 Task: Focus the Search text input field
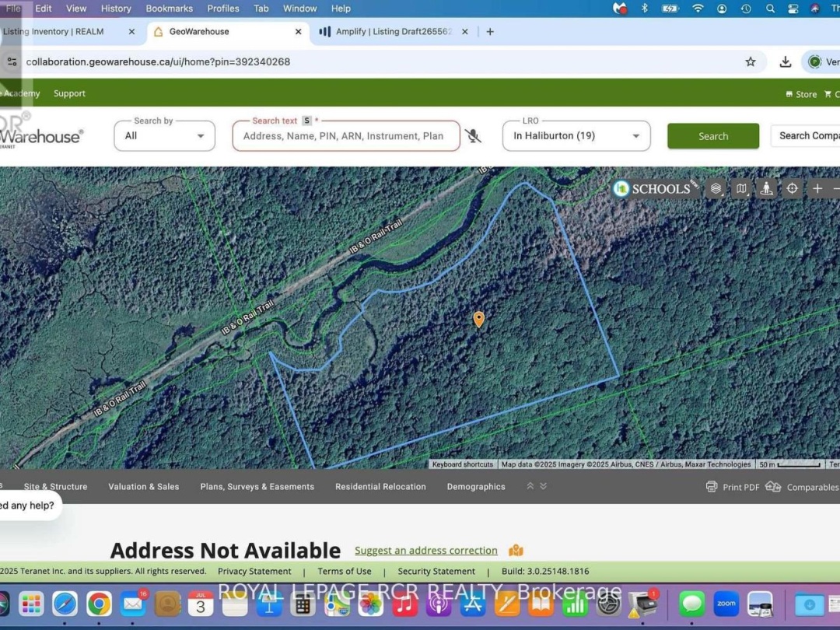click(346, 135)
